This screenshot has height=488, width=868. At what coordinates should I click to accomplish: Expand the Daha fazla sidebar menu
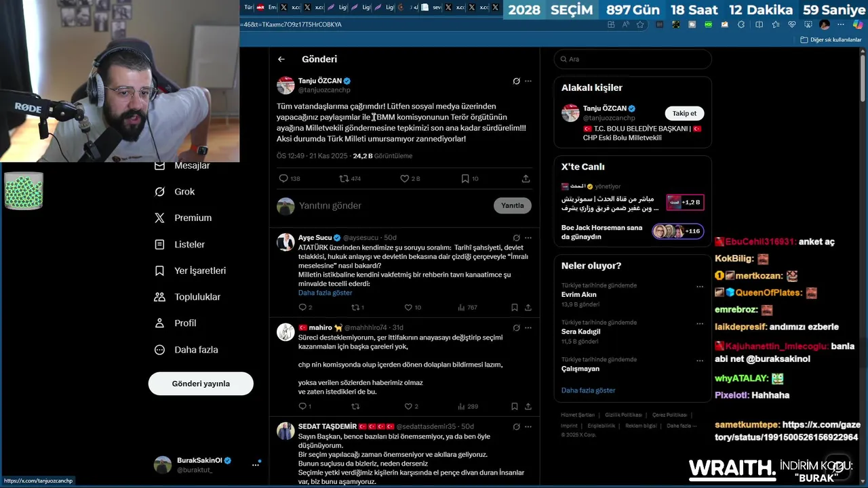186,350
